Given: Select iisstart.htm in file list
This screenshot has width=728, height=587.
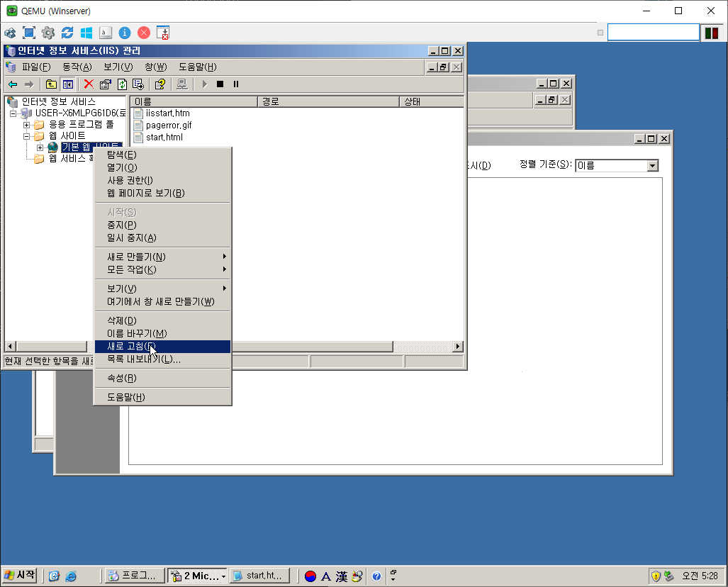Looking at the screenshot, I should (x=167, y=113).
